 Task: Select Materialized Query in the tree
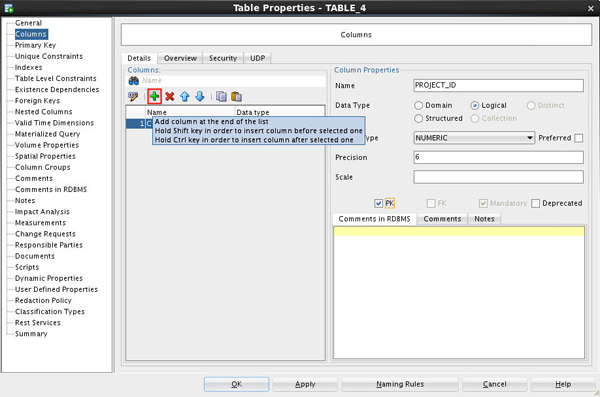[x=47, y=134]
